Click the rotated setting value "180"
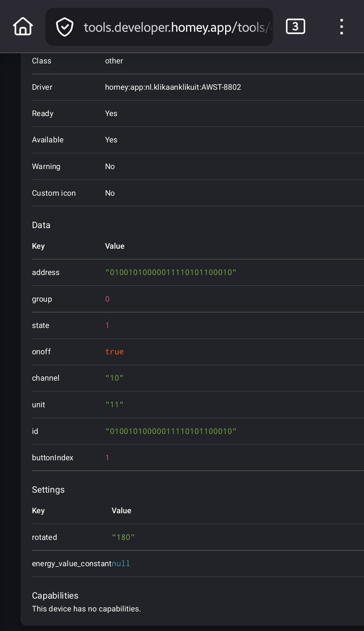 [123, 537]
